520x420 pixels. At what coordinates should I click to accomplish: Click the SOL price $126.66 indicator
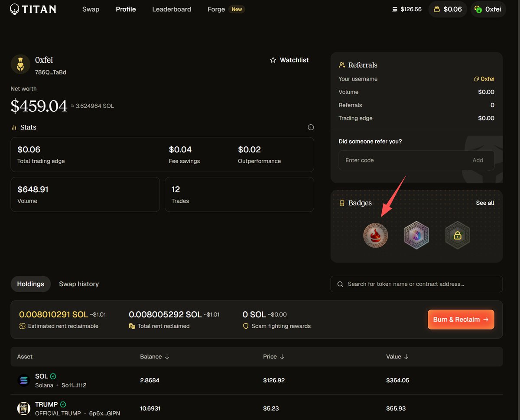pyautogui.click(x=406, y=9)
